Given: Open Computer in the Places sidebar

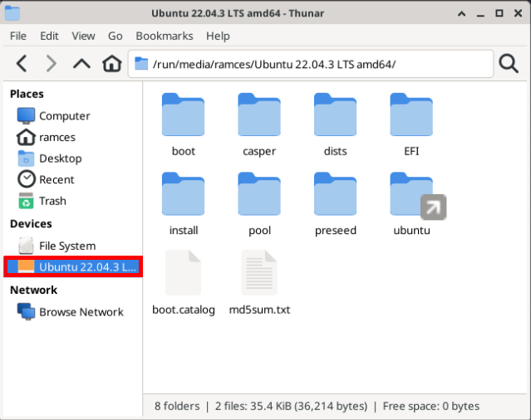Looking at the screenshot, I should click(73, 115).
